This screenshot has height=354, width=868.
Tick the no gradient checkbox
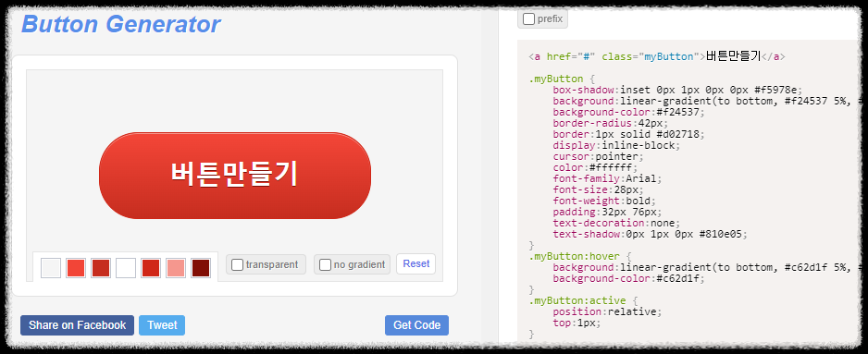326,264
